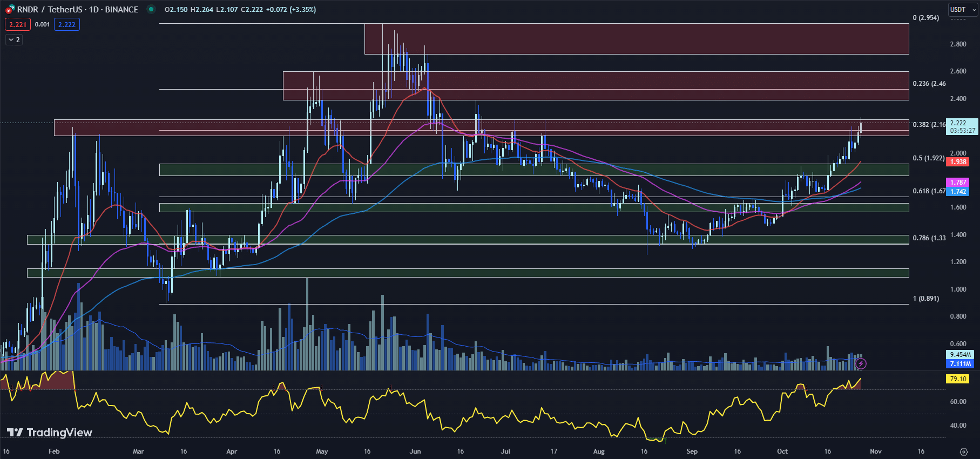Click the Fibonacci label 1 (0.891)

click(925, 299)
